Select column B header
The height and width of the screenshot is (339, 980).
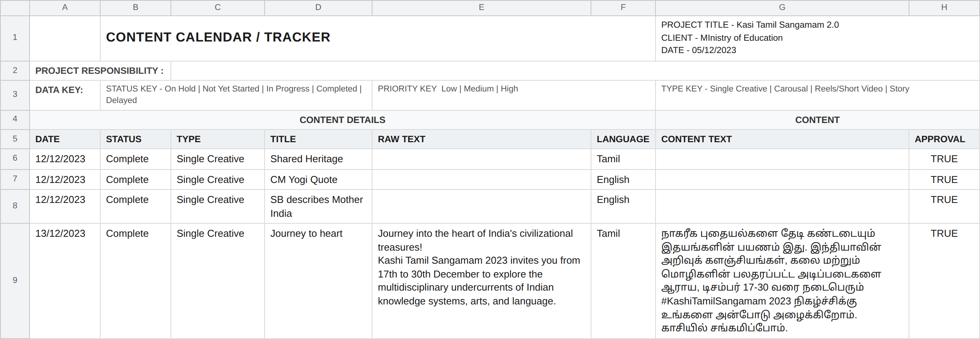136,8
